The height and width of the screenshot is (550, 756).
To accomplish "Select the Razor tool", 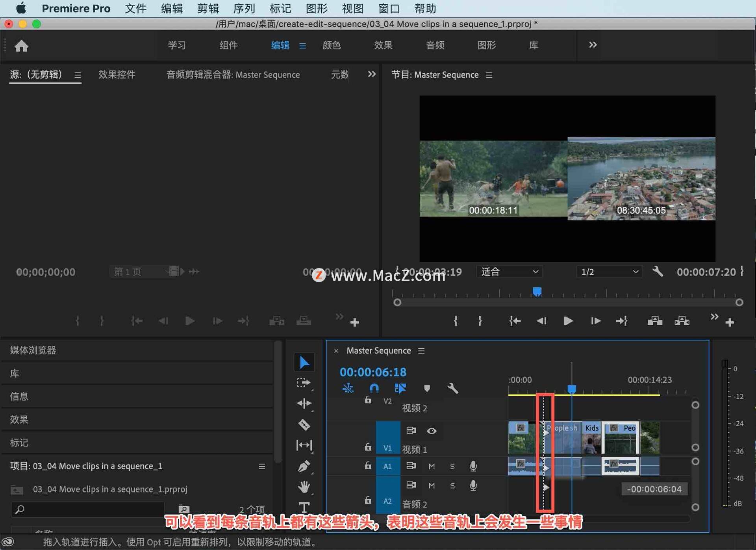I will 304,424.
